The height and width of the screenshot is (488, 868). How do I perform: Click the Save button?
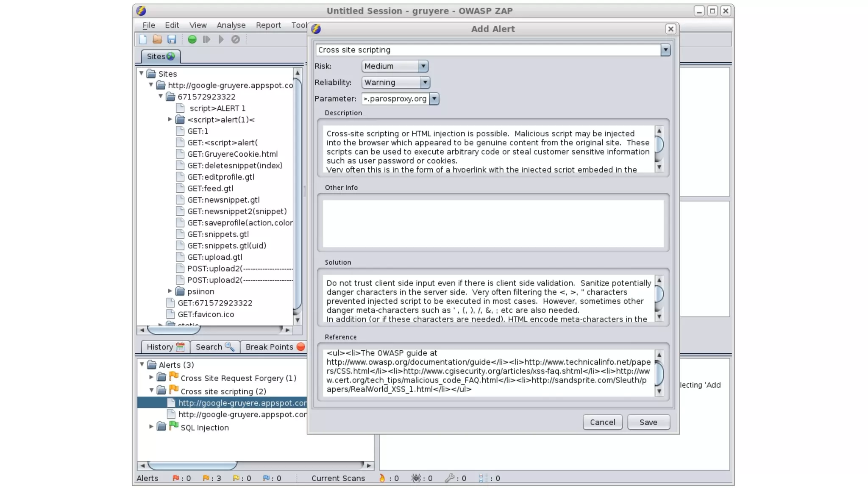tap(648, 422)
